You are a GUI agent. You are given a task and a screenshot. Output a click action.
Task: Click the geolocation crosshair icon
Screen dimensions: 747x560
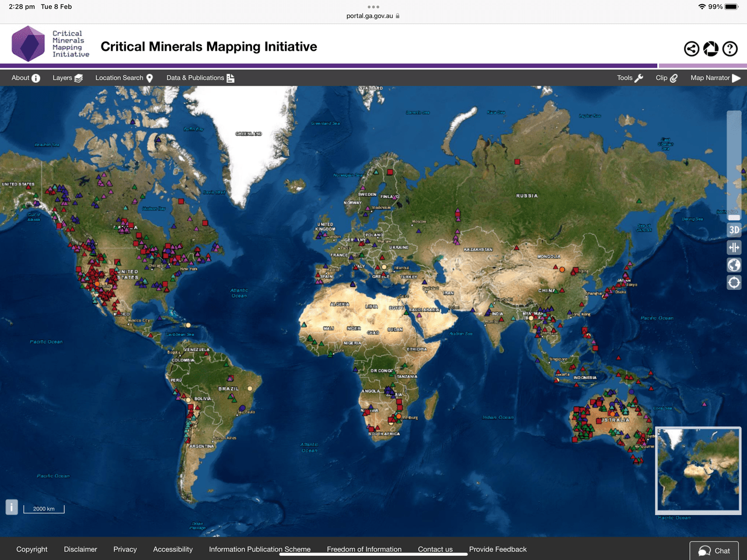point(734,282)
